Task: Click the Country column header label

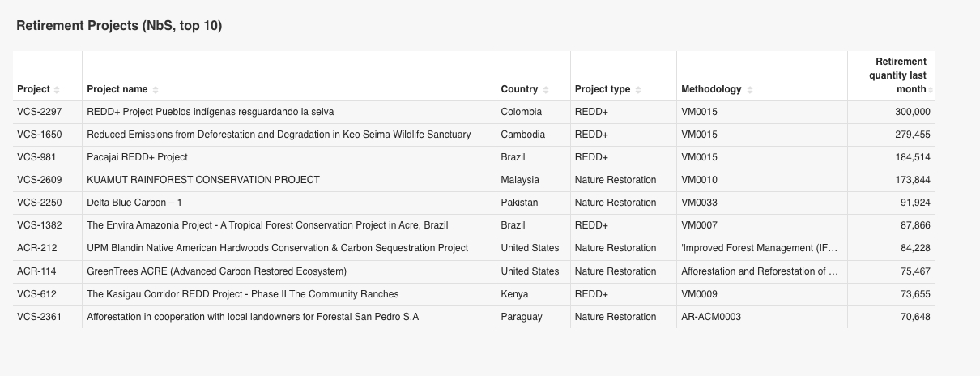Action: click(519, 89)
